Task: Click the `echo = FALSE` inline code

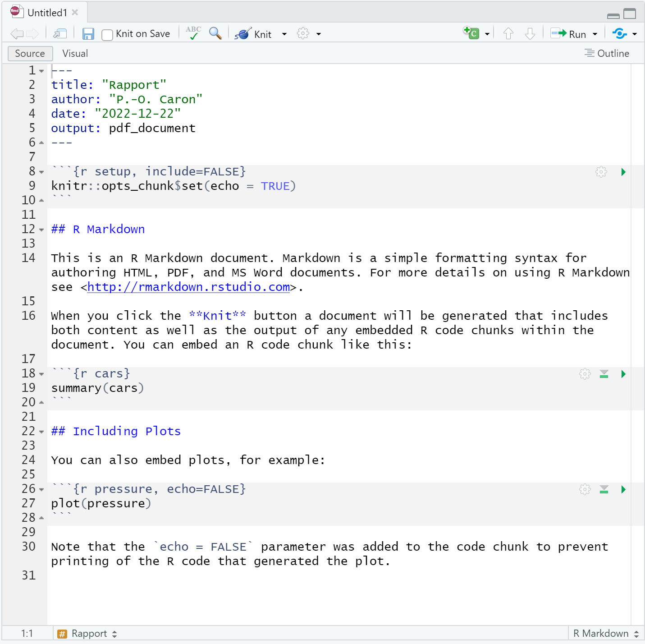Action: (203, 547)
